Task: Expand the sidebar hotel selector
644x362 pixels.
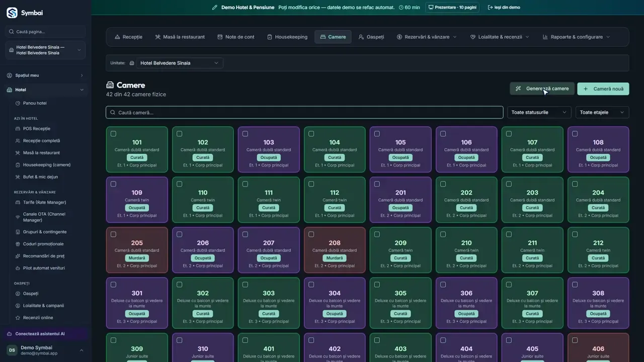Action: point(46,50)
